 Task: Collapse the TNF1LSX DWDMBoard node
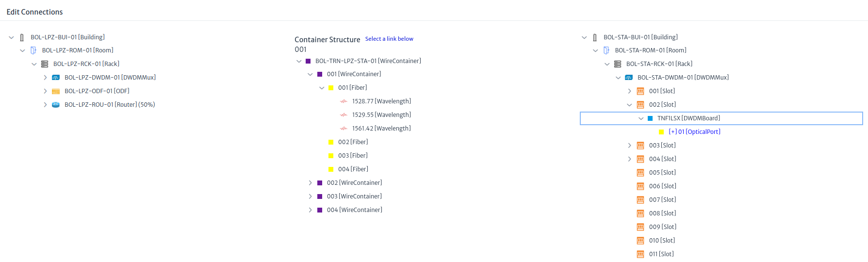[641, 118]
